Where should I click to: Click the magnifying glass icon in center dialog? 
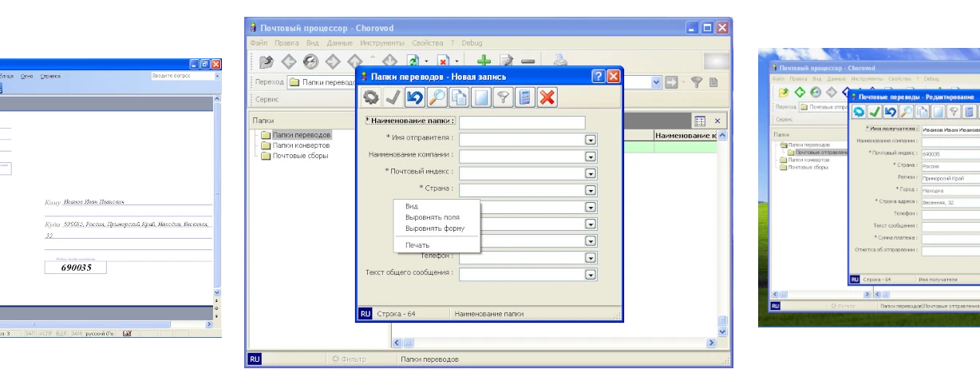[437, 97]
